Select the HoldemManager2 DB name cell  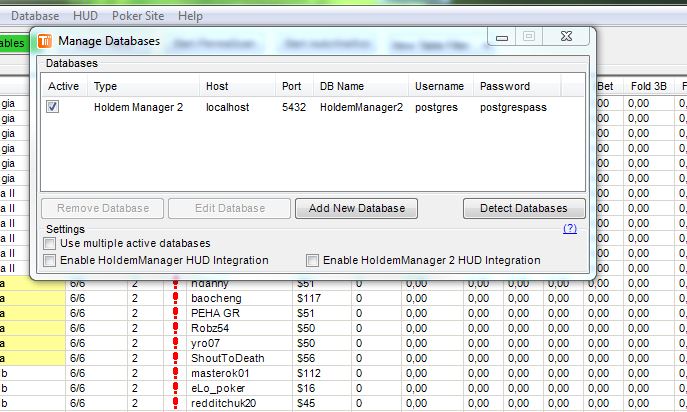pos(361,107)
